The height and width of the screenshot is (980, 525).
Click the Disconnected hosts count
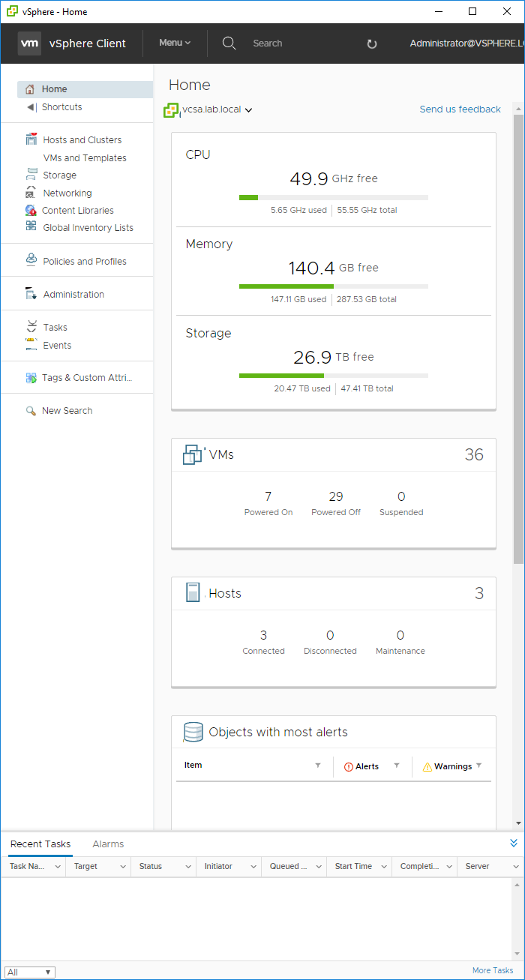click(x=330, y=635)
